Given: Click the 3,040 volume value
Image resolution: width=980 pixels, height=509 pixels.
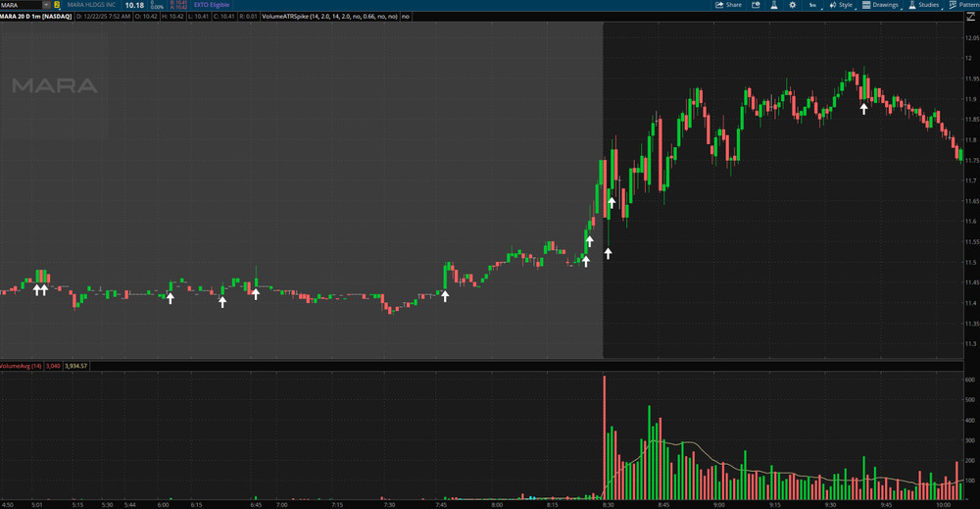Looking at the screenshot, I should [53, 366].
